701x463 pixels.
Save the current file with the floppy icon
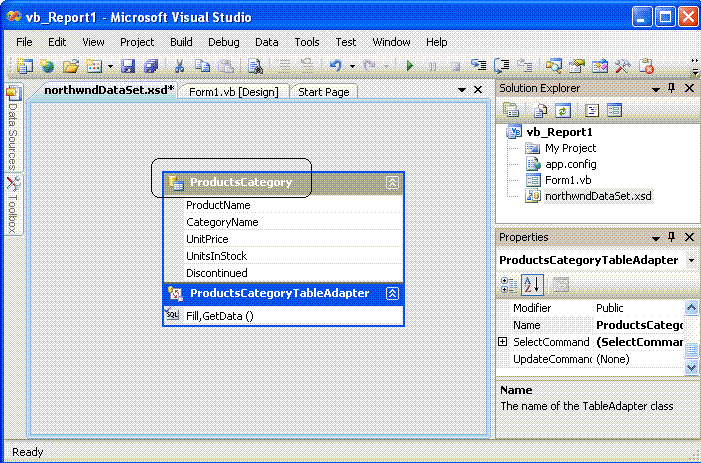pyautogui.click(x=128, y=66)
